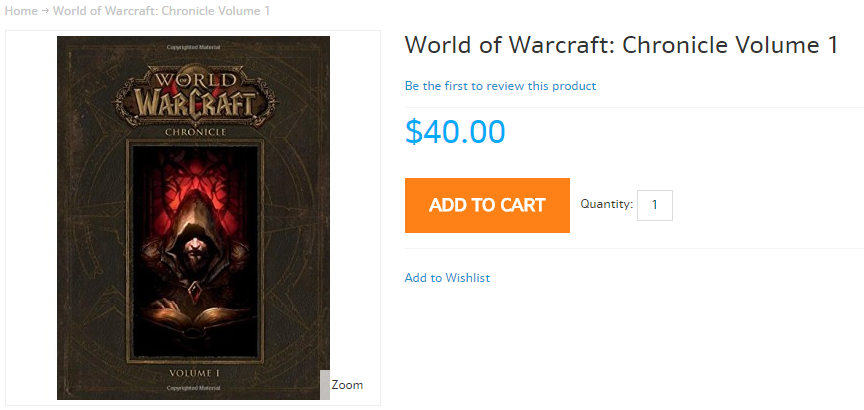The image size is (864, 410).
Task: Click the red diamond emblem on the figure's chest
Action: 194,292
